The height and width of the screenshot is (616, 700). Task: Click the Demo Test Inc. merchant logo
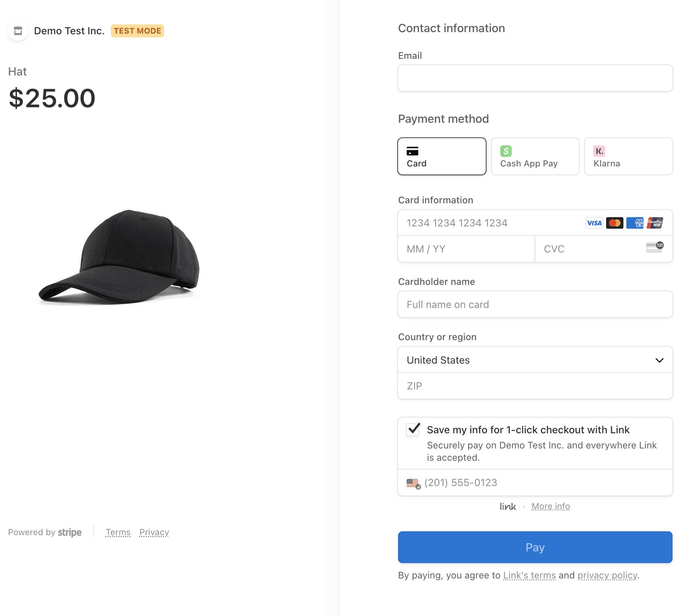pyautogui.click(x=18, y=31)
